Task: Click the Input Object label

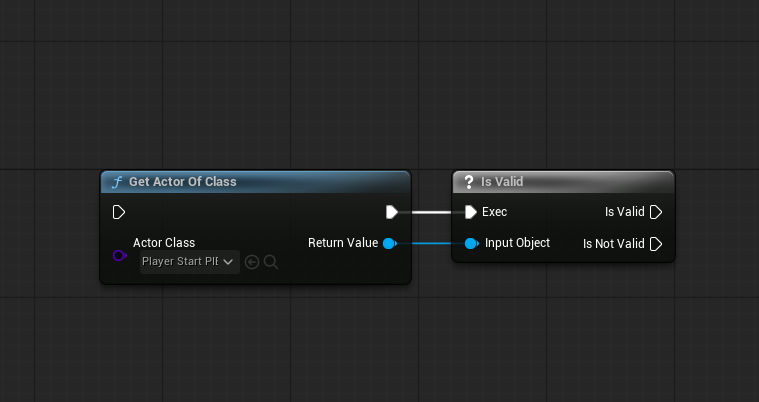Action: coord(517,243)
